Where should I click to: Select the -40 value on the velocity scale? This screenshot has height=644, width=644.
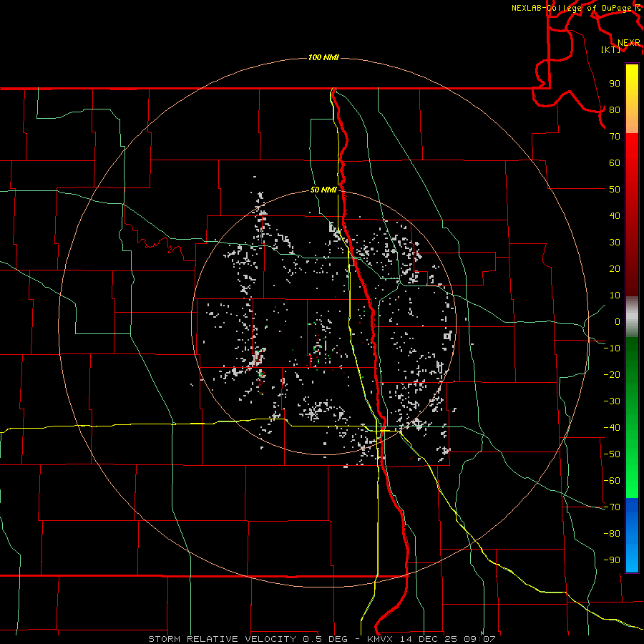(x=612, y=428)
